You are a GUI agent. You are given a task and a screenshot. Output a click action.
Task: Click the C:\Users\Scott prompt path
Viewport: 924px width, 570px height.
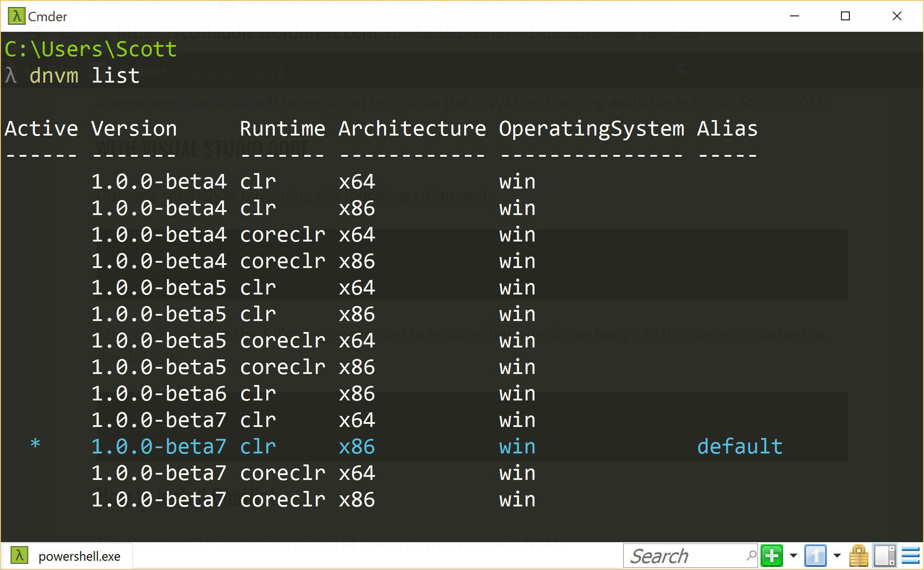point(91,49)
